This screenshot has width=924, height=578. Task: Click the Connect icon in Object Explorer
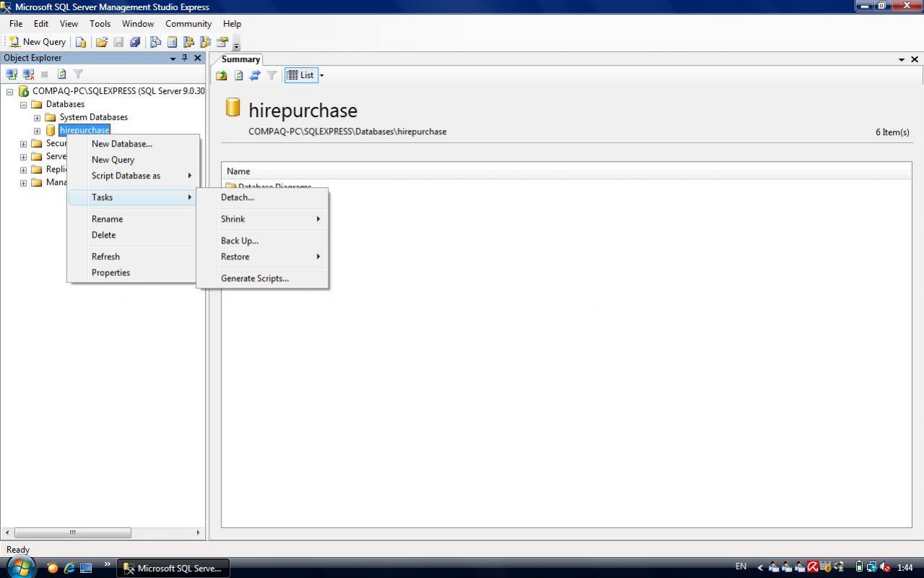[x=12, y=74]
